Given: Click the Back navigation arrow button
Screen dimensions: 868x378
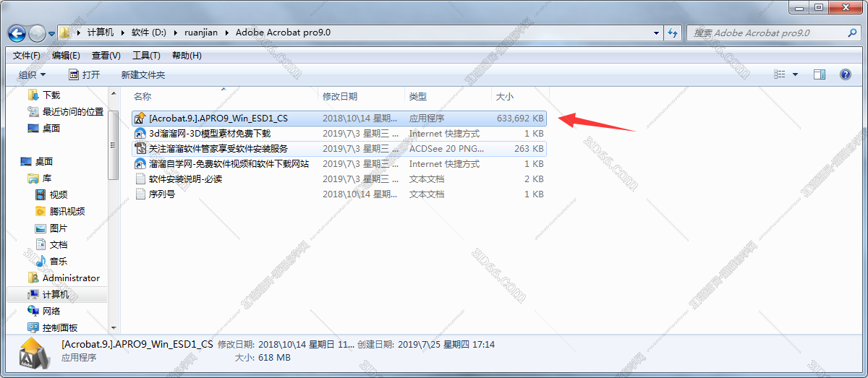Looking at the screenshot, I should [17, 33].
